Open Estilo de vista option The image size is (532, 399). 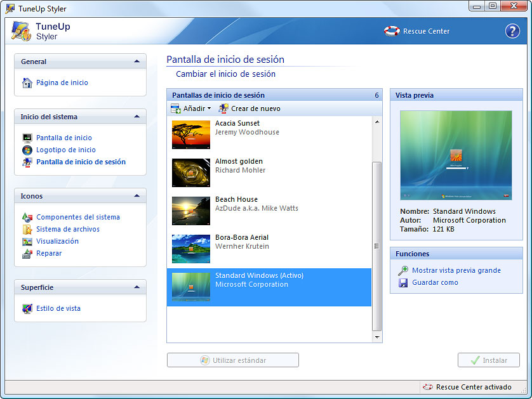point(58,308)
